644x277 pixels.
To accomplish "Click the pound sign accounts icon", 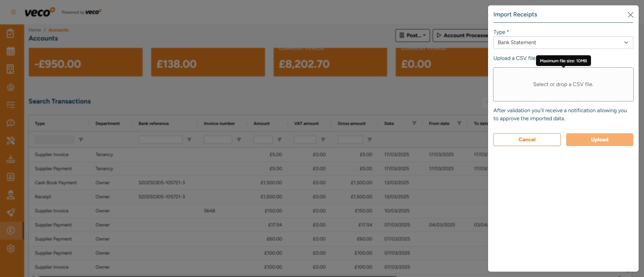I will click(11, 230).
